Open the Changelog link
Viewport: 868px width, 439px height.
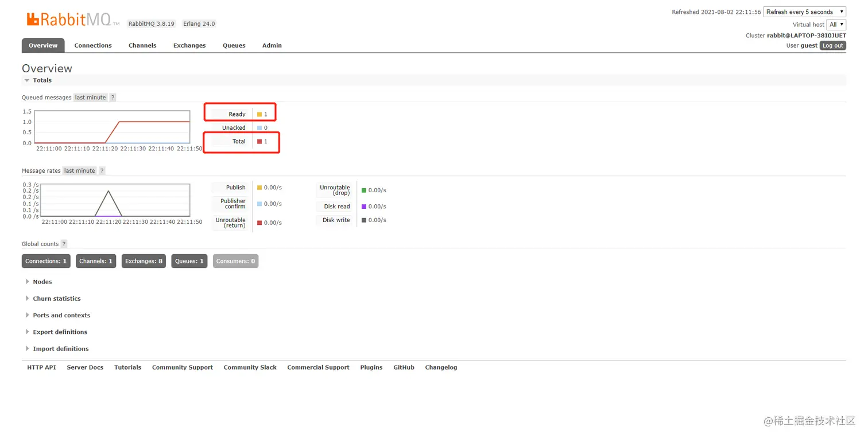click(x=441, y=367)
